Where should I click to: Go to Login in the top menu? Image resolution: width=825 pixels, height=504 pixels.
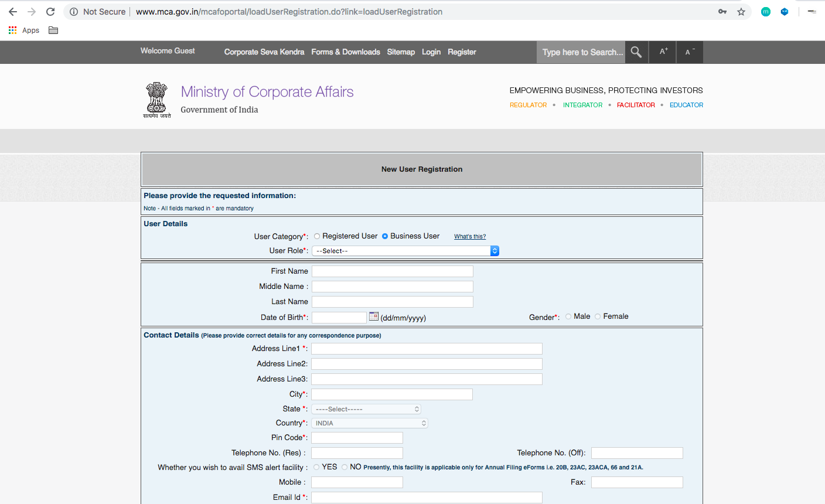[431, 52]
